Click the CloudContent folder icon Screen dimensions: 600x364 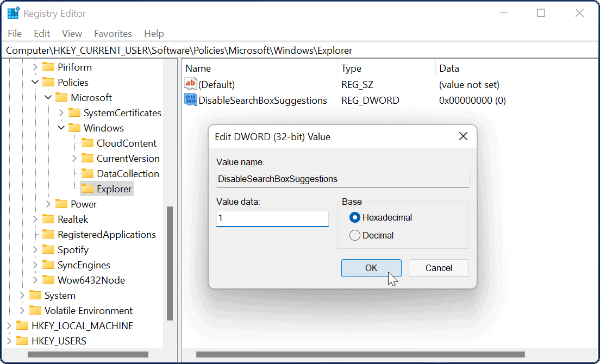[88, 143]
